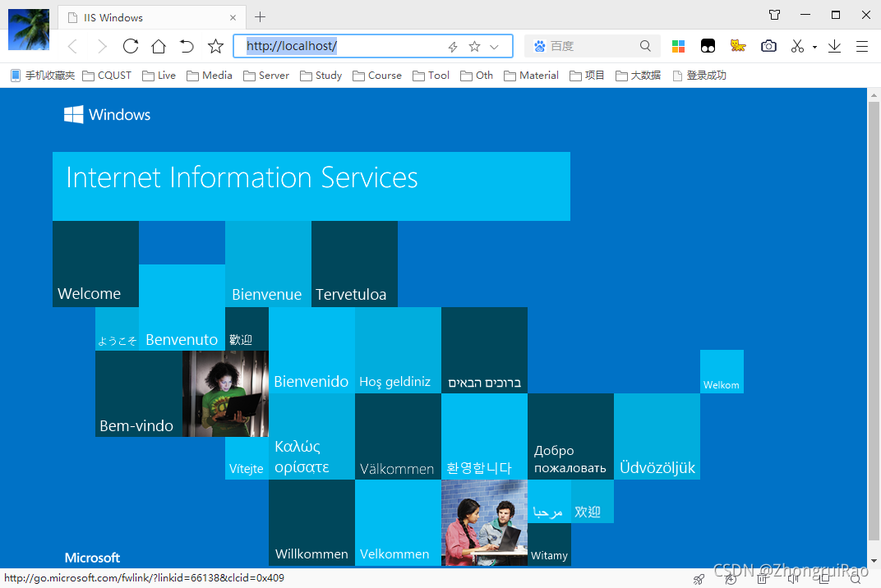Click the yellow cat extension icon

(x=738, y=45)
